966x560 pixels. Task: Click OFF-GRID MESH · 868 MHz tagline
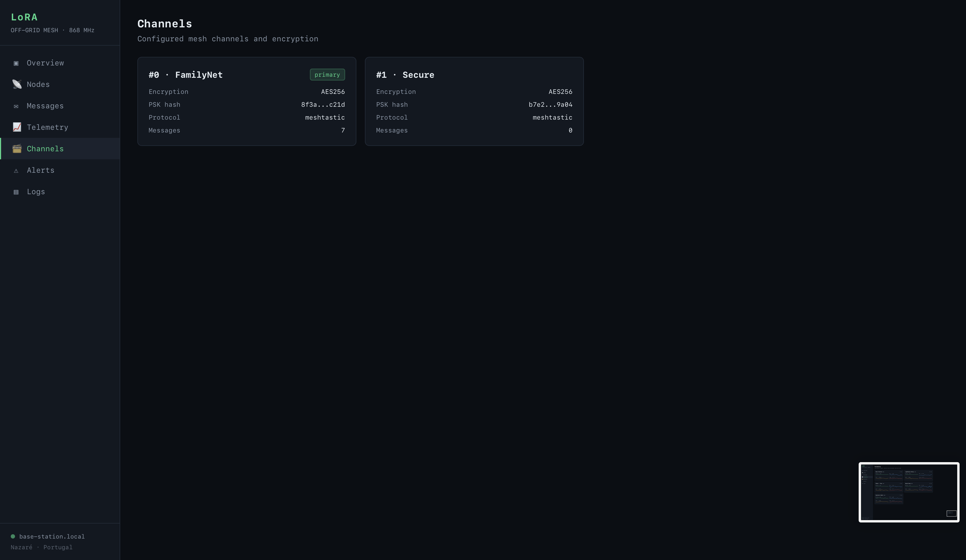coord(53,30)
